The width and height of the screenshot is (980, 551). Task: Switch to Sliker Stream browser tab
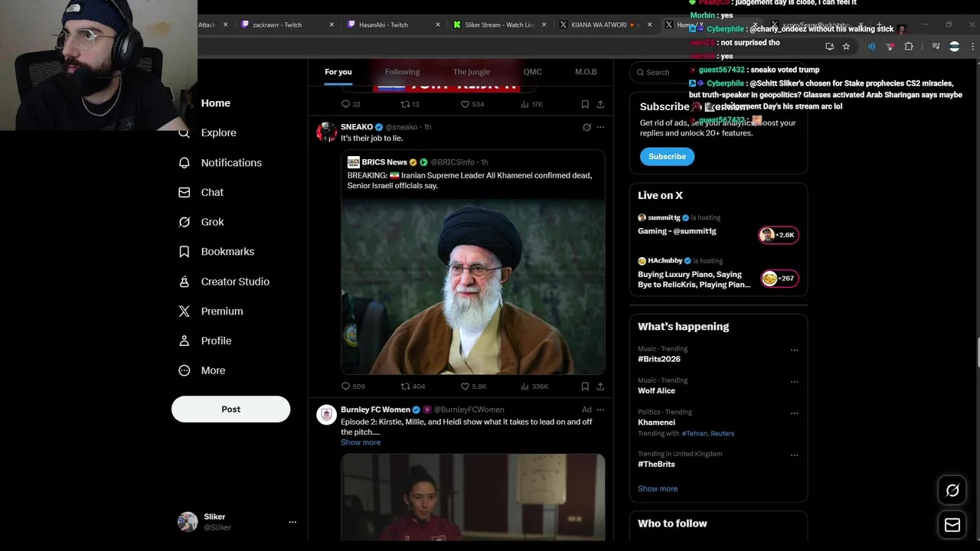(498, 24)
